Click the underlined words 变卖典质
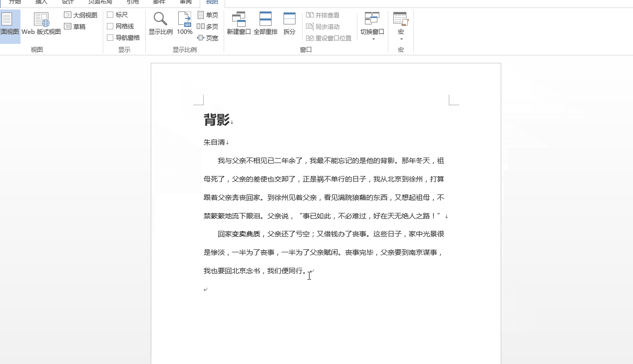Viewport: 633px width, 364px height. point(246,234)
